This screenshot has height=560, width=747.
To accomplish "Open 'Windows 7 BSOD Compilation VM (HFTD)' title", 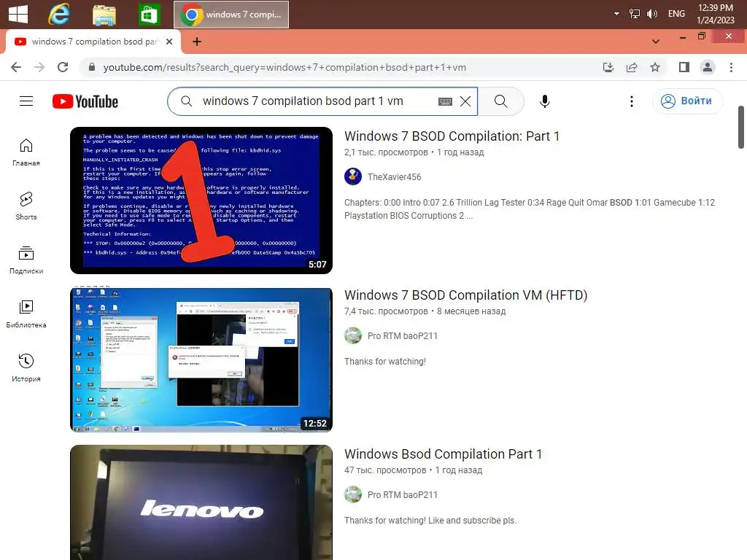I will click(x=465, y=295).
